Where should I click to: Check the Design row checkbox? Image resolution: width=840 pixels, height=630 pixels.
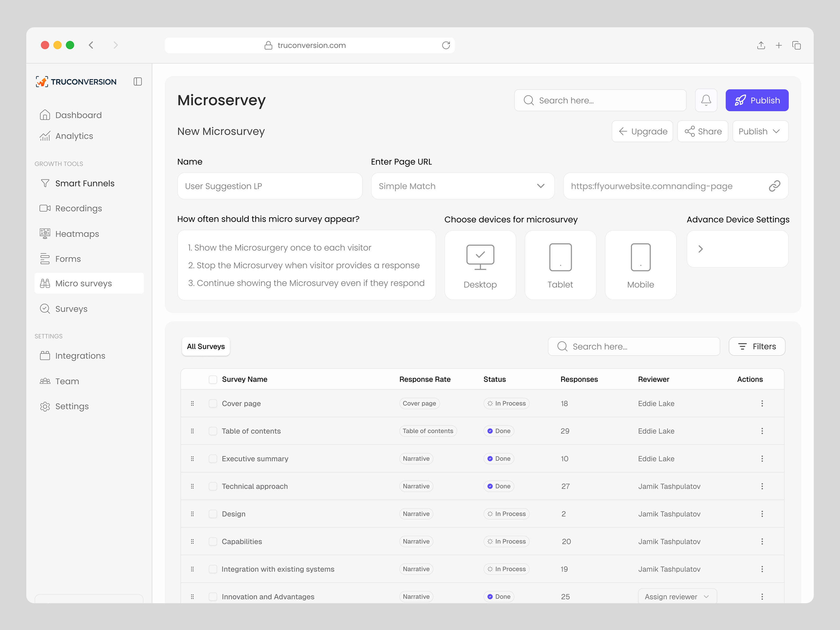213,514
